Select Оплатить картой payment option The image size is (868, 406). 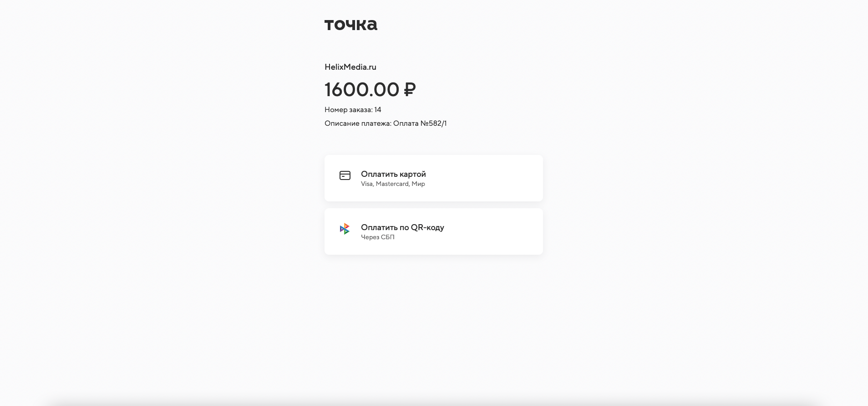434,178
